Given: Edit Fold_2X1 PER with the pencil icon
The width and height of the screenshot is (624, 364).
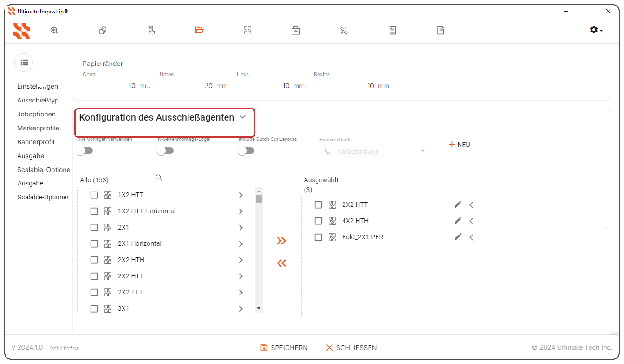Looking at the screenshot, I should point(458,237).
